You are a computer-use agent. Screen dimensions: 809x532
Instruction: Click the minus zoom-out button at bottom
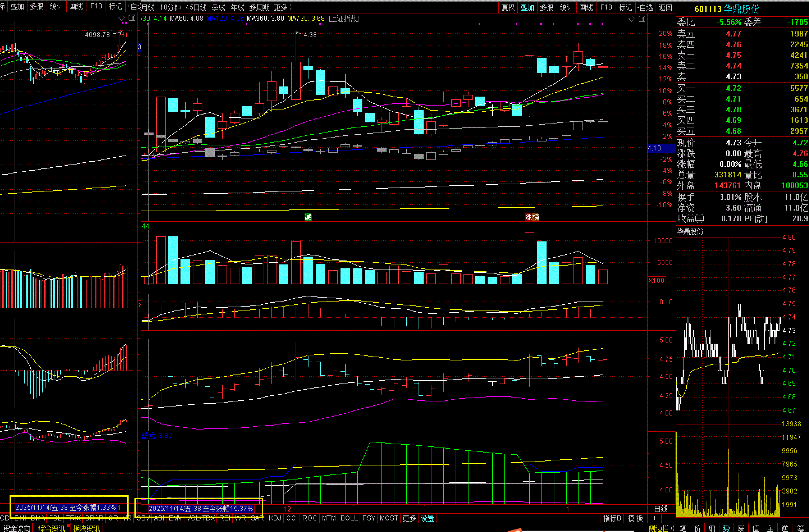[x=668, y=518]
